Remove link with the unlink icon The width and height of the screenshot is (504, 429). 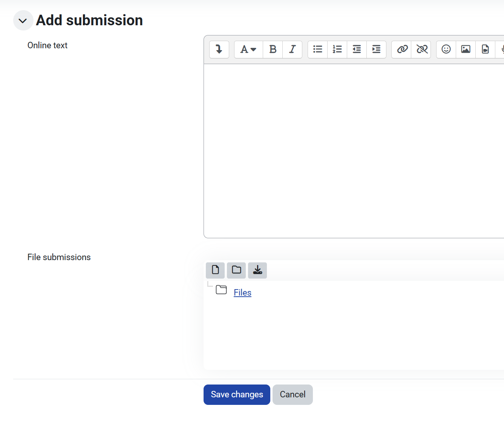pyautogui.click(x=421, y=49)
